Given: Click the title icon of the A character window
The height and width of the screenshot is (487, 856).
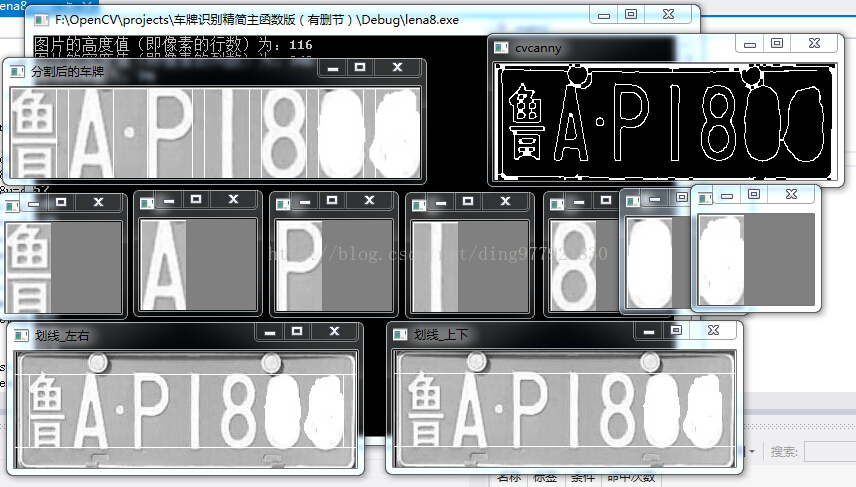Looking at the screenshot, I should [147, 203].
